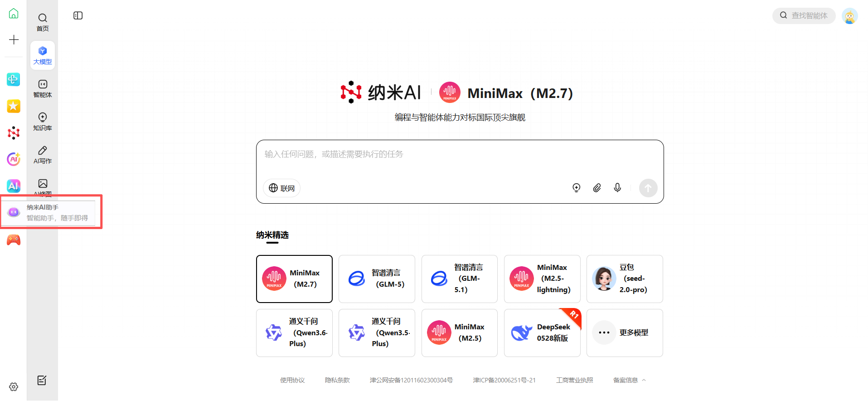Select MiniMax (M2.5-lightning) model card
Image resolution: width=868 pixels, height=401 pixels.
point(542,279)
